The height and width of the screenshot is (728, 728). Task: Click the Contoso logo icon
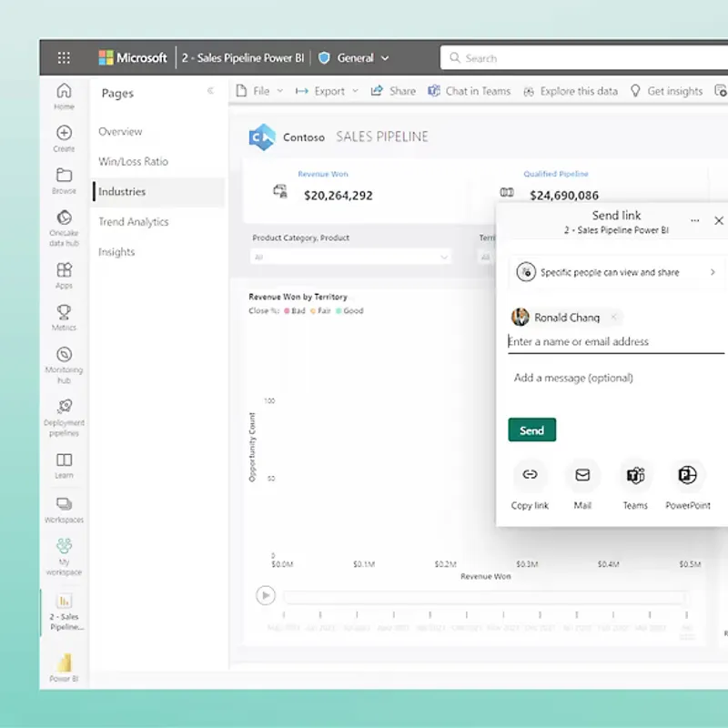pos(262,137)
